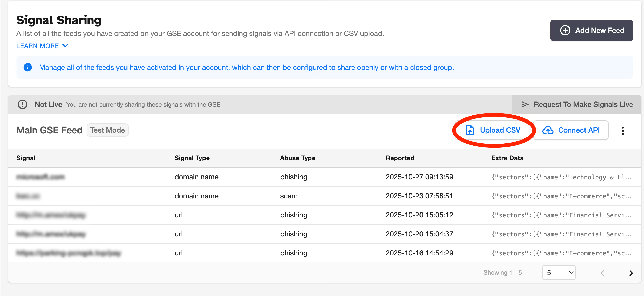Click the Test Mode badge
644x296 pixels.
click(x=108, y=130)
